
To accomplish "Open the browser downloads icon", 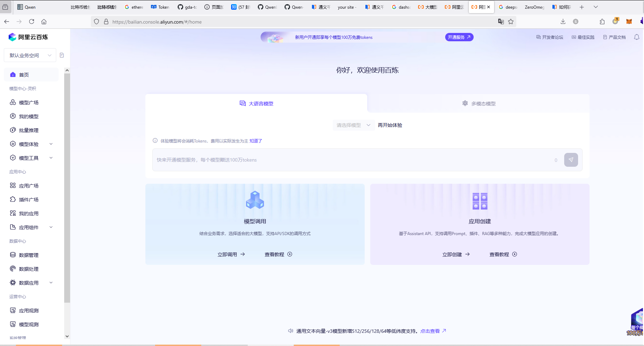I will [563, 21].
